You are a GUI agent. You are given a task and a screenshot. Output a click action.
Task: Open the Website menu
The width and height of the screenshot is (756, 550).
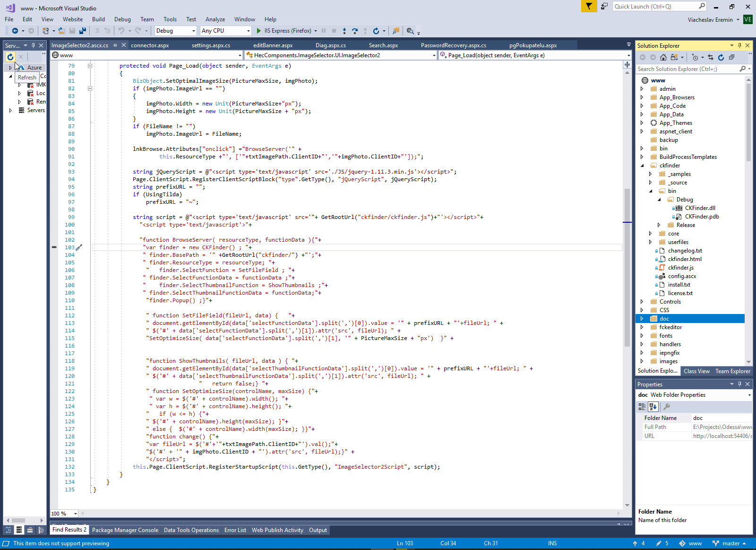tap(73, 19)
